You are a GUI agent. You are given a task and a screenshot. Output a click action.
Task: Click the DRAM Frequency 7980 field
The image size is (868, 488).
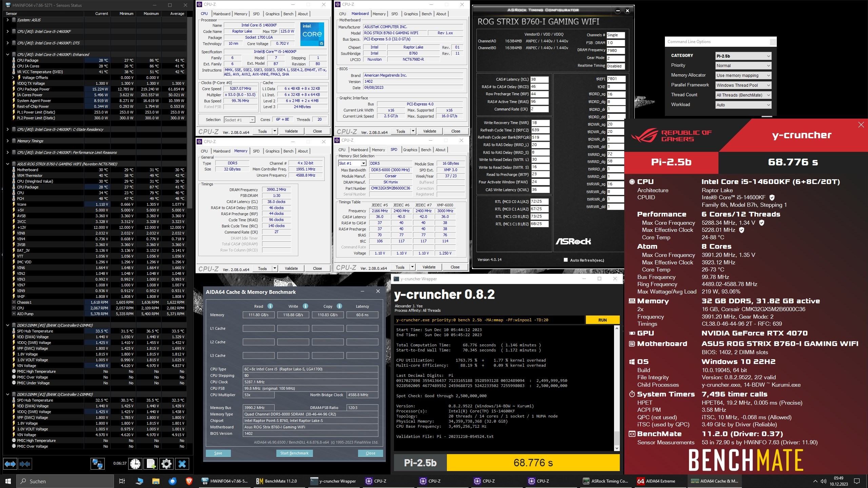pos(616,50)
